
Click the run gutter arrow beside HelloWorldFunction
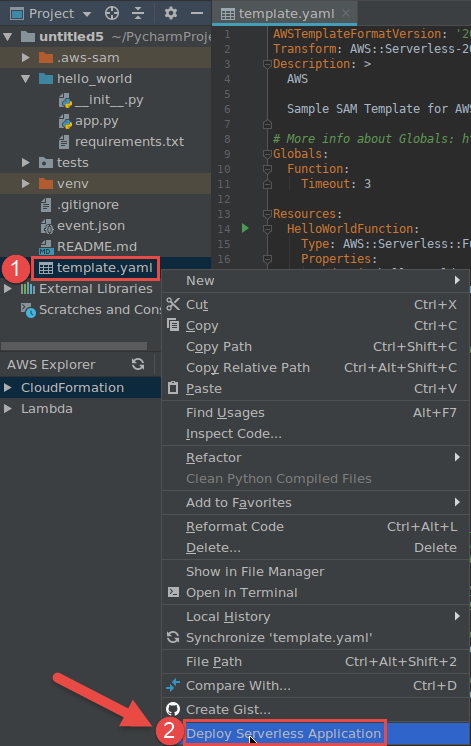[x=245, y=228]
